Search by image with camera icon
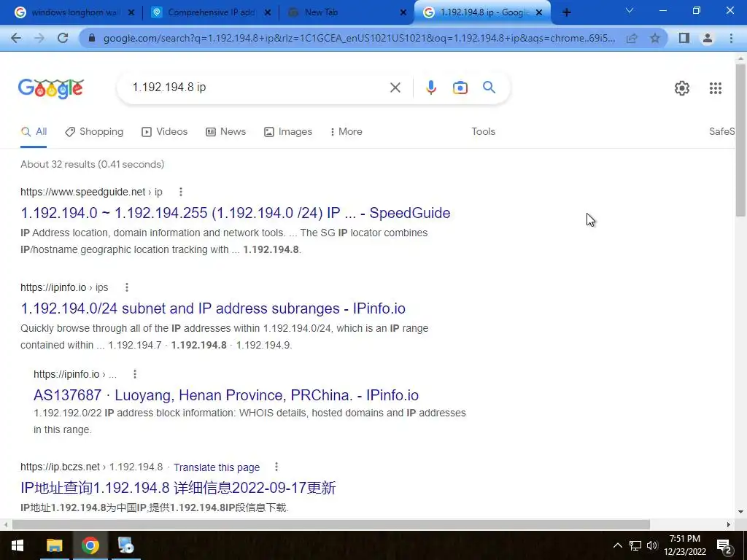 (x=460, y=87)
